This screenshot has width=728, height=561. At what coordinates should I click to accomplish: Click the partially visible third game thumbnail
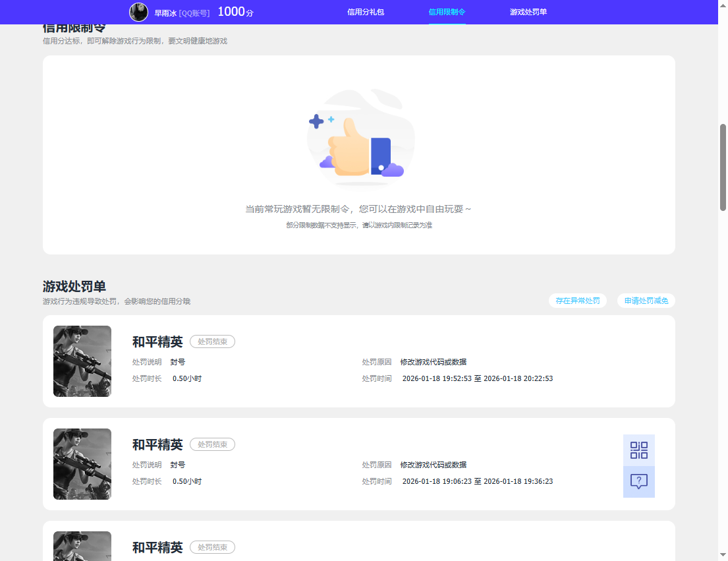[82, 546]
